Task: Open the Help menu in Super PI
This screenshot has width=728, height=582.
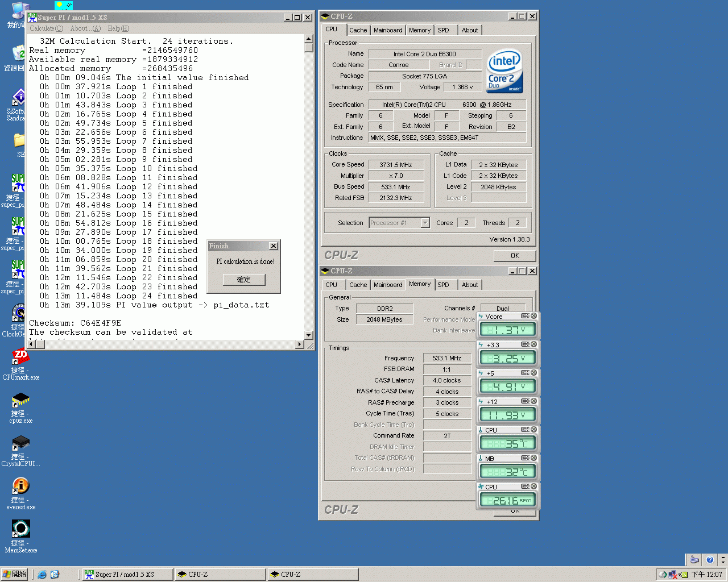Action: (118, 28)
